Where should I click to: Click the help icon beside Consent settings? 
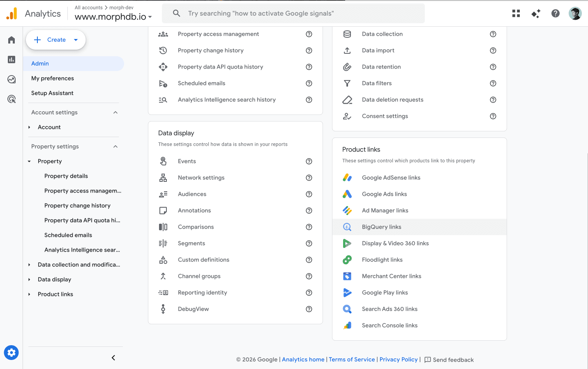(x=493, y=116)
